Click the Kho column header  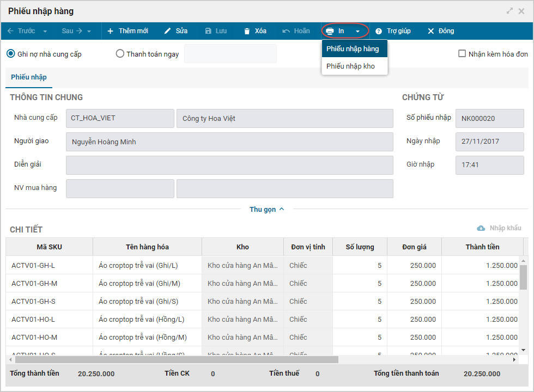coord(243,247)
